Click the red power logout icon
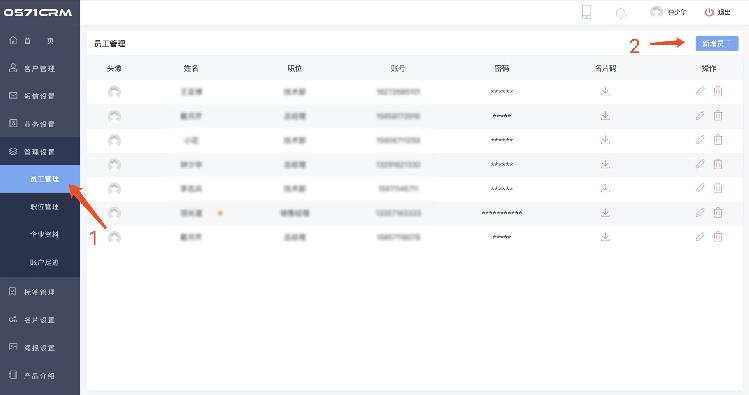 coord(709,12)
